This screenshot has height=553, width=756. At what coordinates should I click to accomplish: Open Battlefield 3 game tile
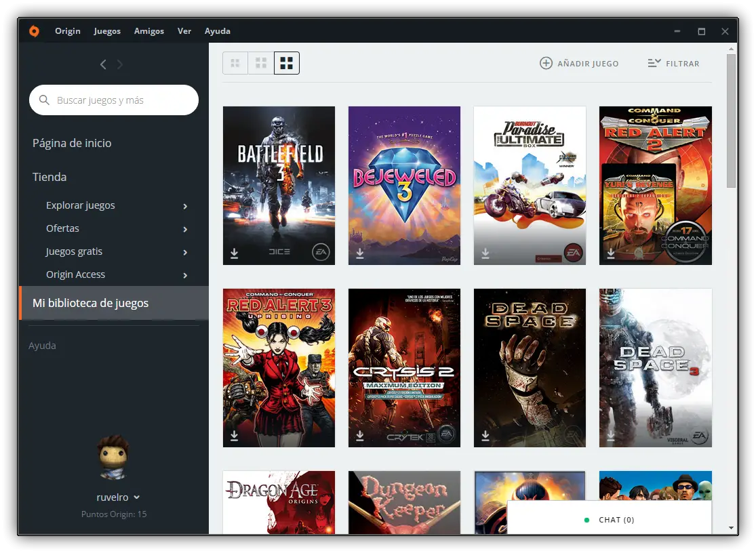[x=279, y=186]
